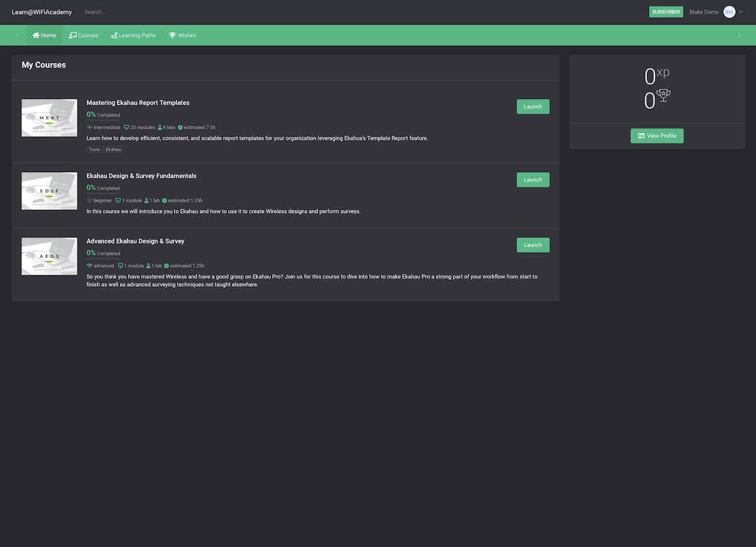Click the Wishes lightbulb icon

coord(172,35)
